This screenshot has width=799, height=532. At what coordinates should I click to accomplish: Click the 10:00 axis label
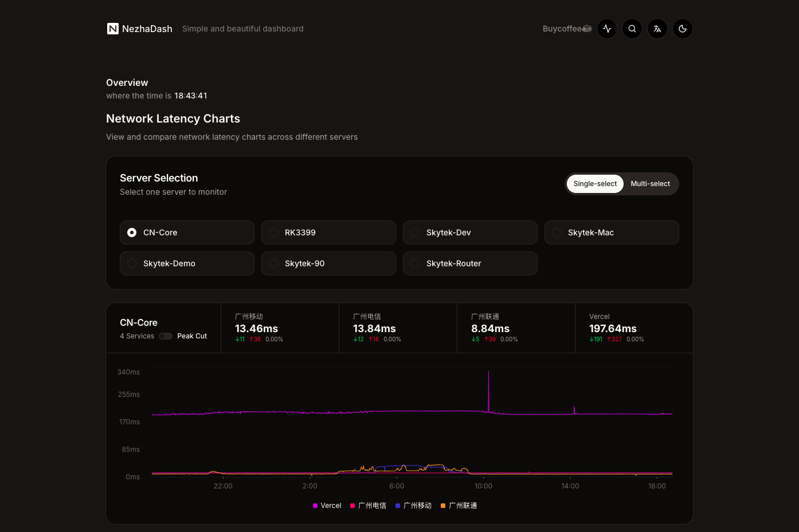pyautogui.click(x=483, y=486)
